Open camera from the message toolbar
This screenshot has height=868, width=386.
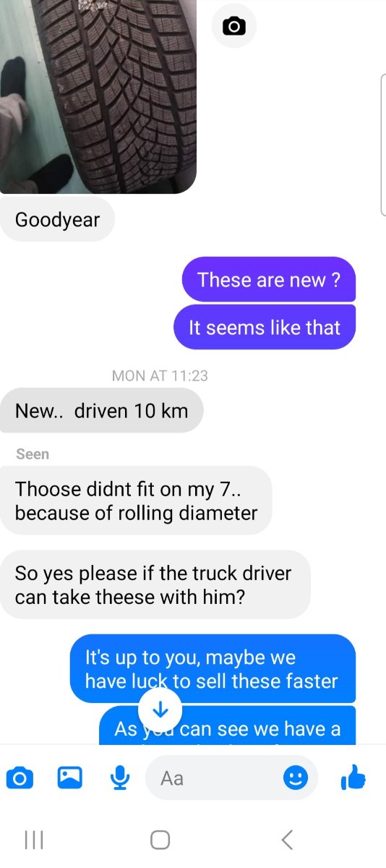(x=19, y=778)
